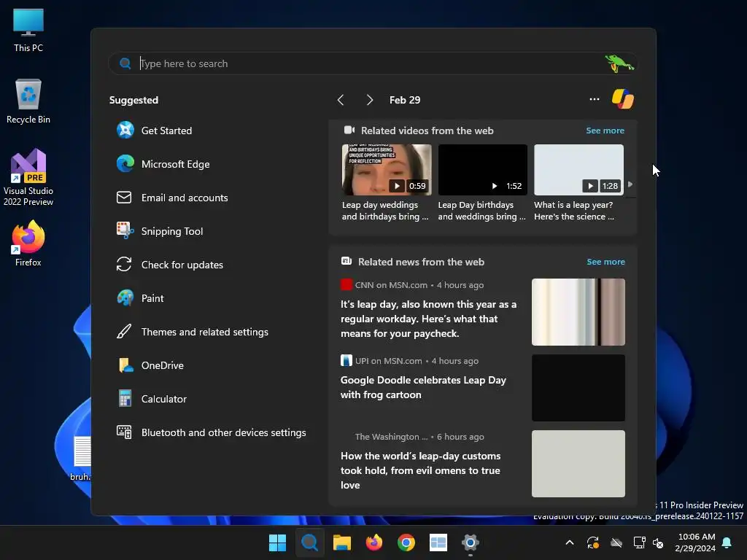Image resolution: width=747 pixels, height=560 pixels.
Task: Open Firefox from the taskbar
Action: [374, 542]
